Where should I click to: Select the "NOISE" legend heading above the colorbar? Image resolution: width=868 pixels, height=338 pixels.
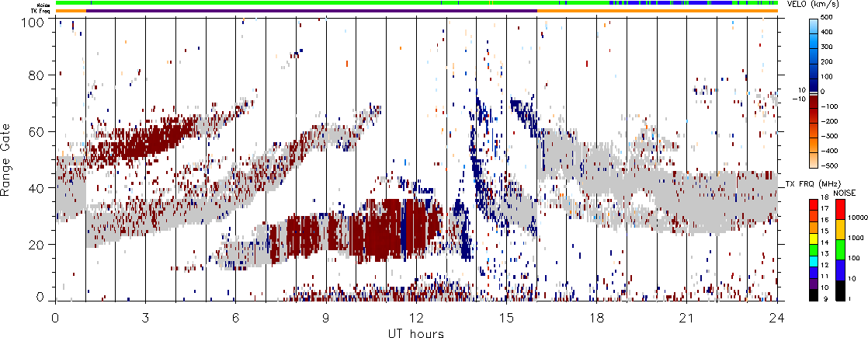[845, 192]
